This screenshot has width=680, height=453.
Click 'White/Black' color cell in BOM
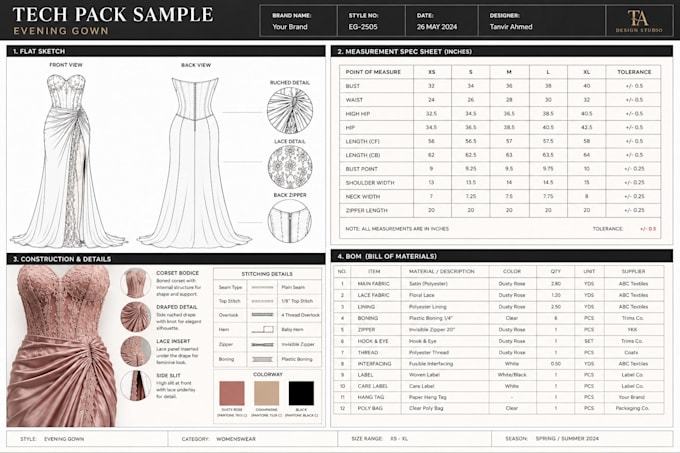512,375
